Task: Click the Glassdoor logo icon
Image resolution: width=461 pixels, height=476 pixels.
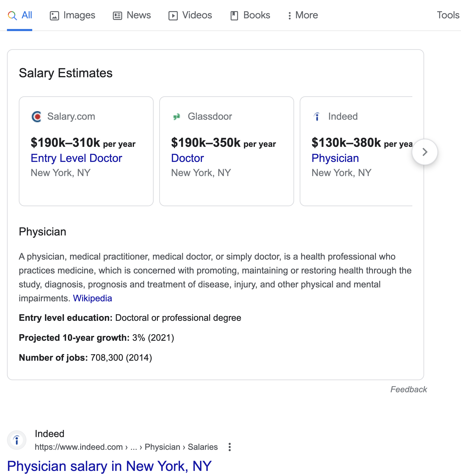Action: (x=176, y=117)
